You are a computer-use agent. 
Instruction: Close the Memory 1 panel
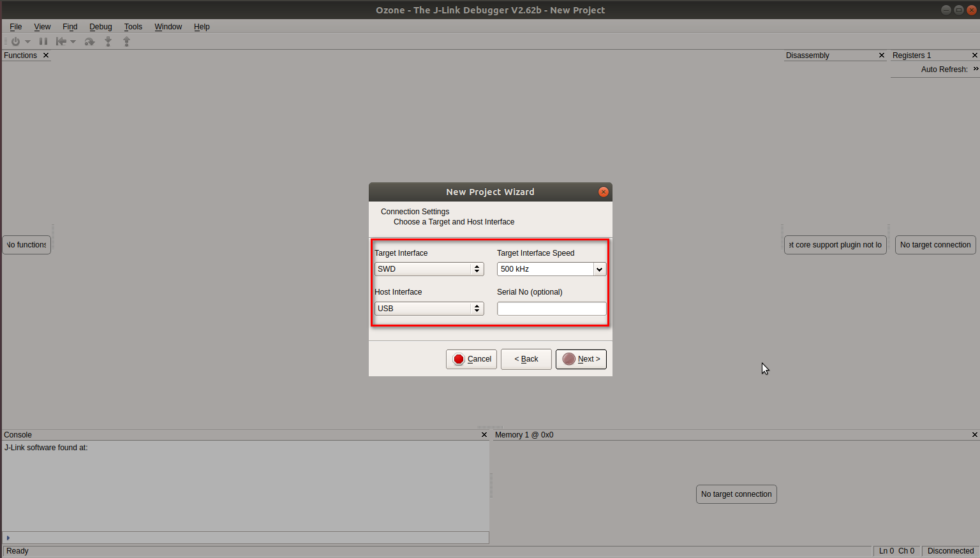click(974, 435)
